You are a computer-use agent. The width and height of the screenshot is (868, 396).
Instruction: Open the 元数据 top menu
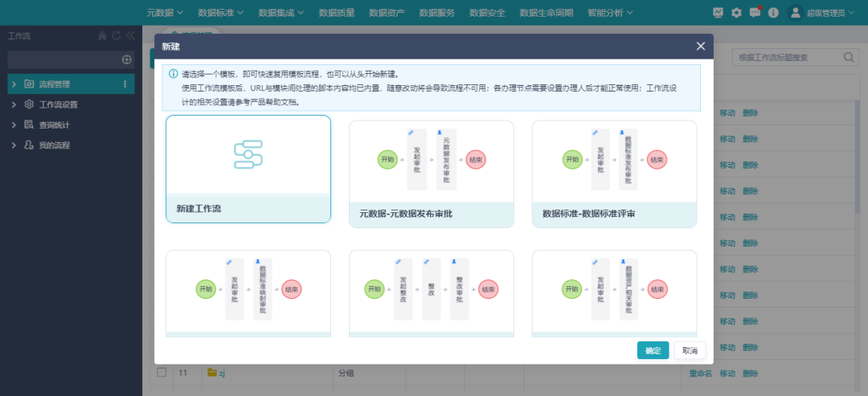[165, 13]
